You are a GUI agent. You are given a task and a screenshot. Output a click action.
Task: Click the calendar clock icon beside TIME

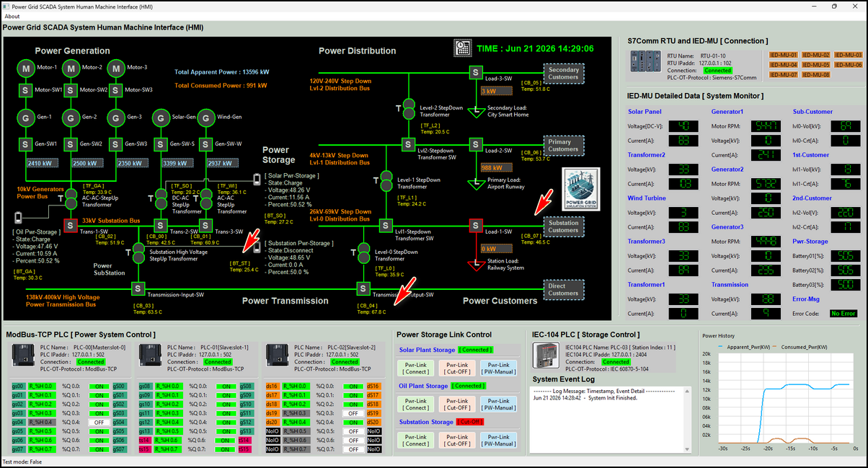[x=462, y=48]
